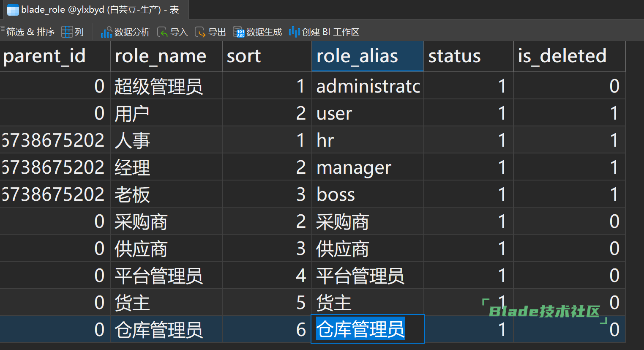Screen dimensions: 644x350
Task: Select the boss role_alias cell
Action: pos(367,194)
